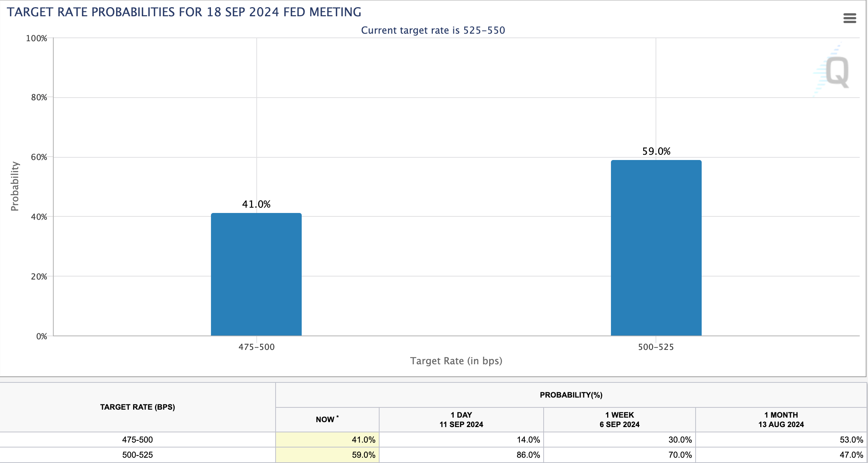This screenshot has height=463, width=868.
Task: Click the 'TARGET RATE (BPS)' table header
Action: (138, 407)
